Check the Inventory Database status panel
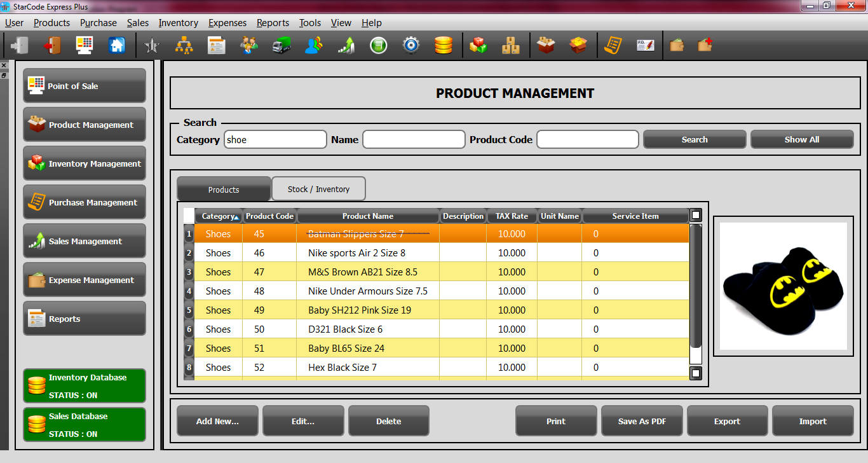Screen dimensions: 868x463 click(84, 385)
